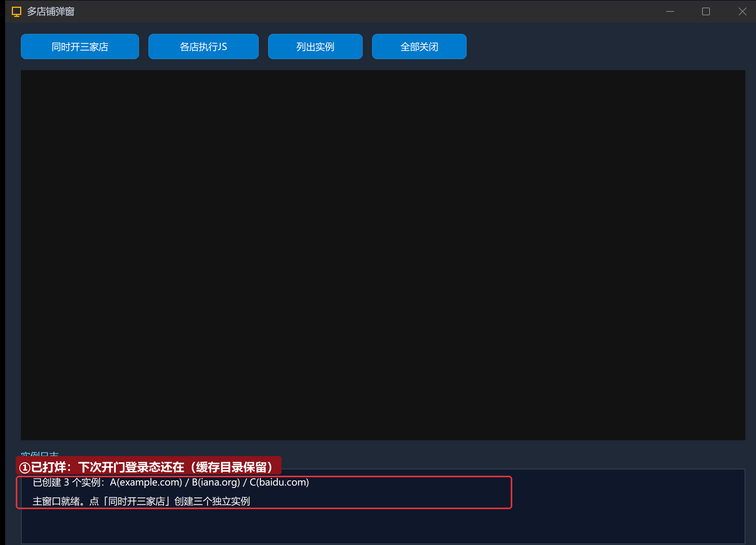Minimize the 多店铺弹窗 window
The height and width of the screenshot is (545, 756).
coord(670,11)
